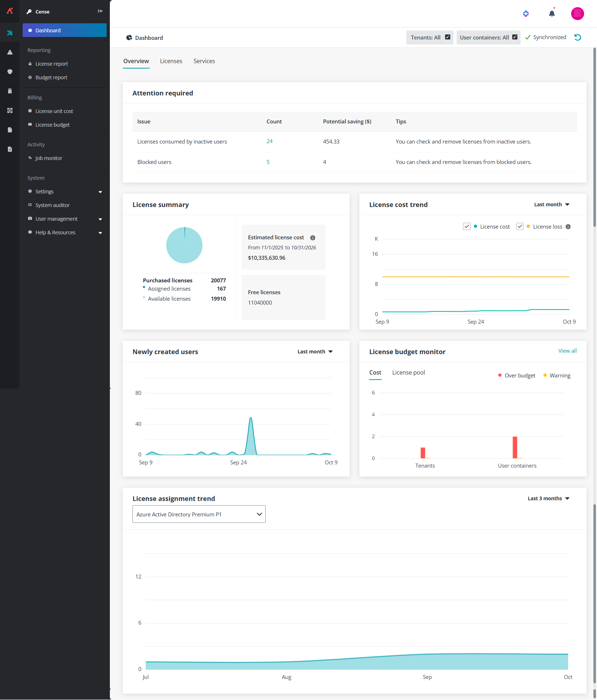Image resolution: width=597 pixels, height=700 pixels.
Task: Uncheck the License cost checkbox
Action: [467, 226]
